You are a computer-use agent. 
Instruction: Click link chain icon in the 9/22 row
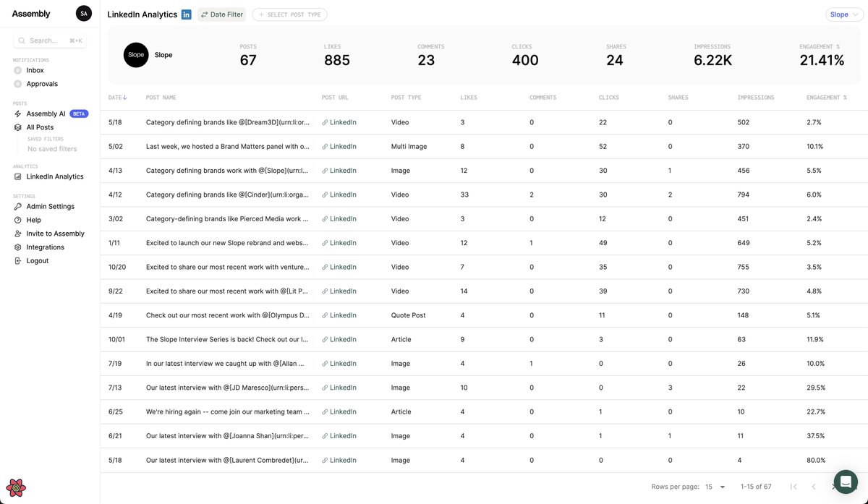tap(325, 291)
